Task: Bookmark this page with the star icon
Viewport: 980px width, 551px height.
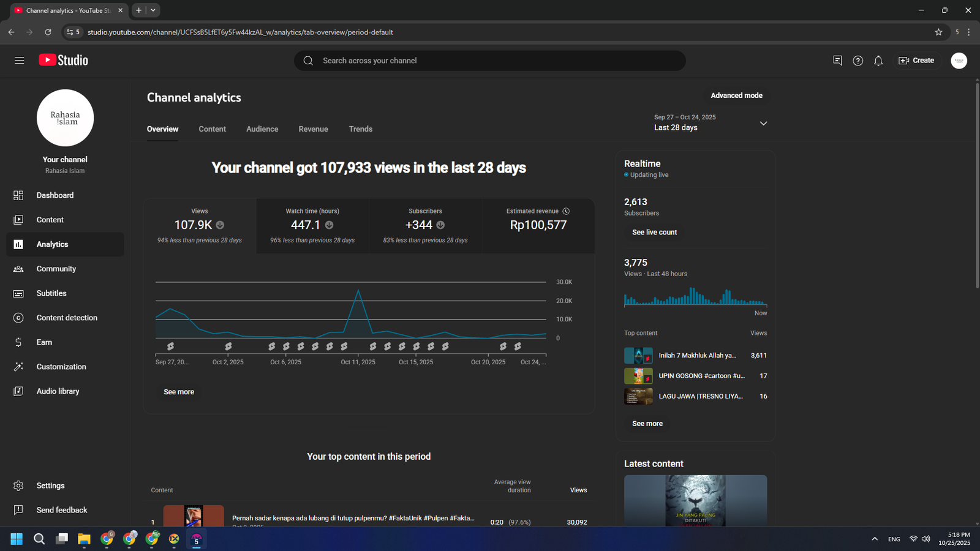Action: [938, 32]
